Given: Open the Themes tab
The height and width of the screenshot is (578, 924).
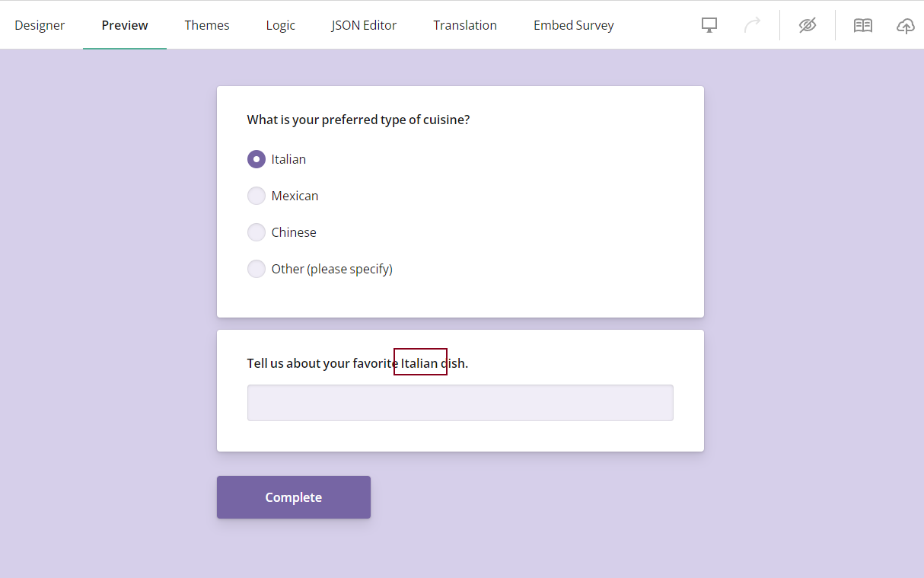Looking at the screenshot, I should tap(206, 24).
